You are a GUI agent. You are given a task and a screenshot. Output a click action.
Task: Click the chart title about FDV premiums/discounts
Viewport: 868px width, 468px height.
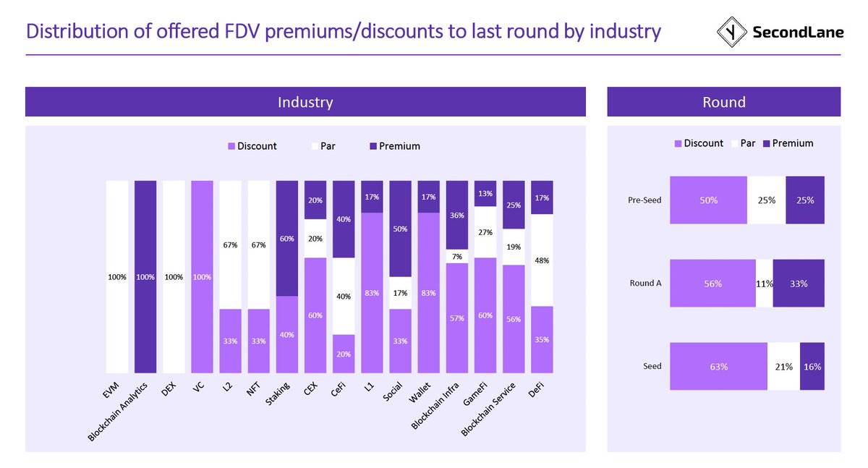click(344, 32)
